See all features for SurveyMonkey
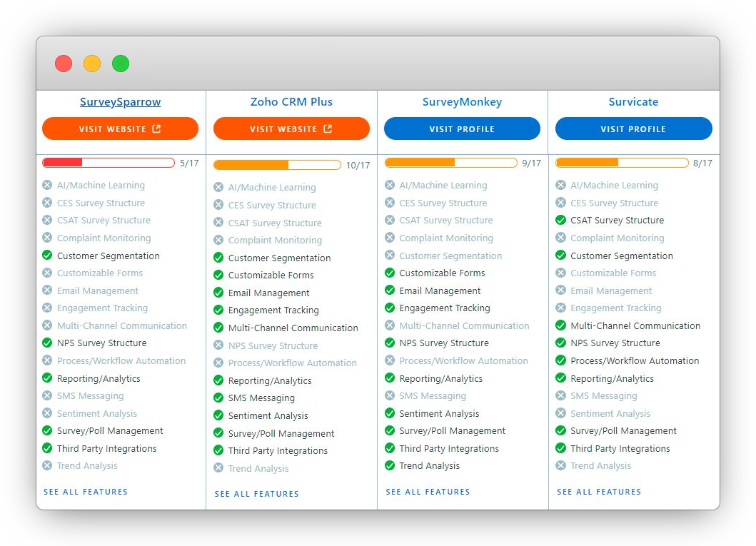Screen dimensions: 756x546 pos(428,492)
